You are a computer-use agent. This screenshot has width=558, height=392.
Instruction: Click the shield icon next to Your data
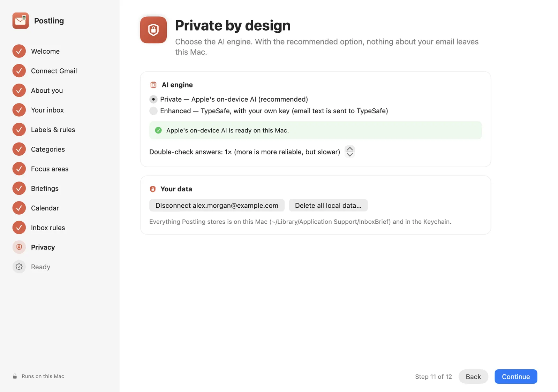point(153,189)
